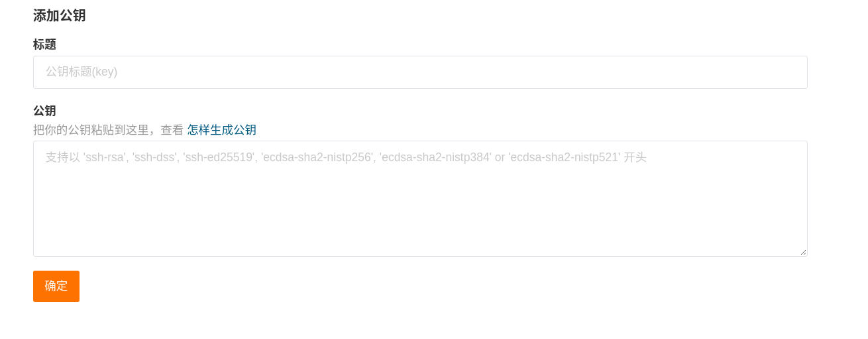
Task: Click the 支持以 placeholder word in textarea
Action: (63, 157)
